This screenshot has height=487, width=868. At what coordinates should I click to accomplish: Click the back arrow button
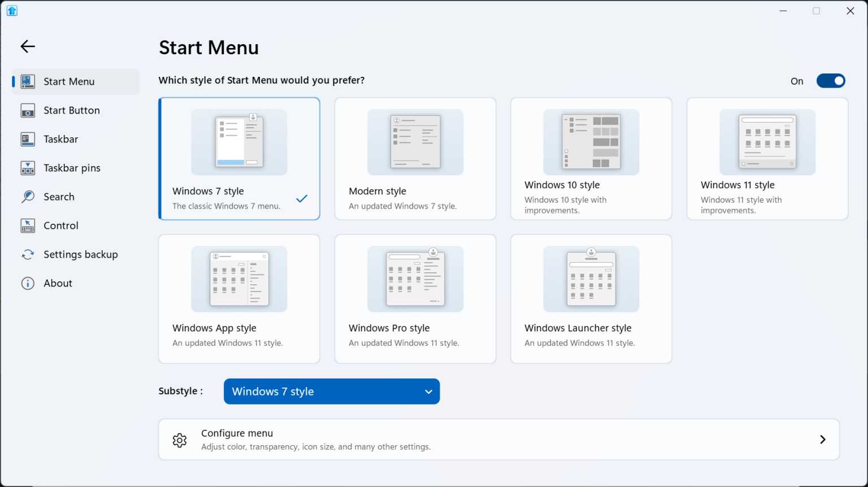click(27, 46)
